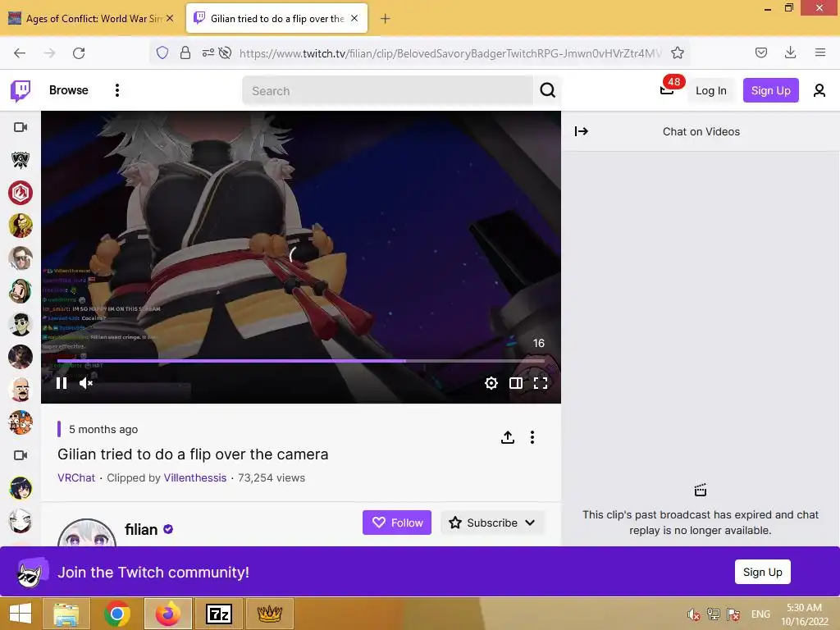Open the clip options three-dot menu

click(x=532, y=438)
